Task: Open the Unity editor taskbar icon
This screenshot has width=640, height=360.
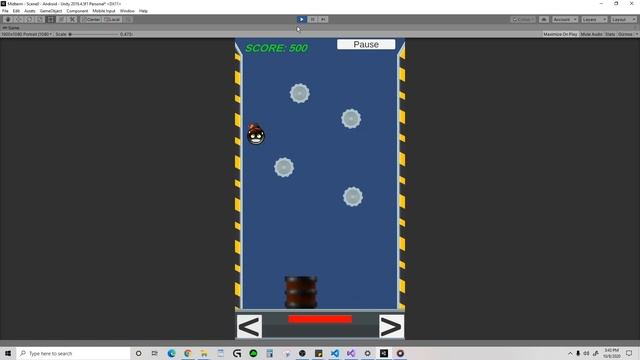Action: (384, 353)
